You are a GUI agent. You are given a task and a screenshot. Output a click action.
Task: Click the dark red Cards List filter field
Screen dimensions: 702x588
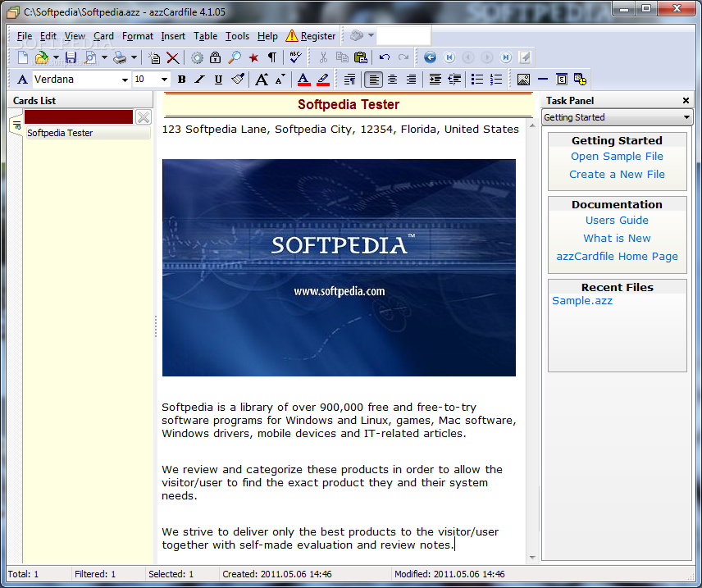coord(79,117)
